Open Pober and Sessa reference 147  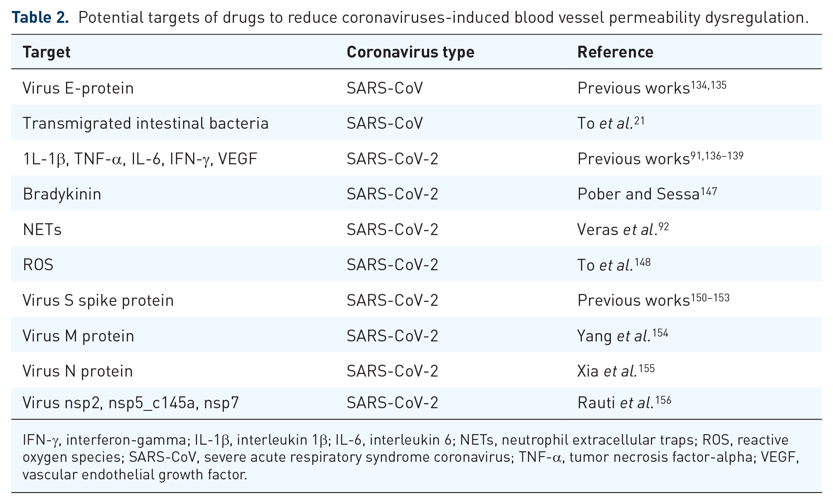(709, 191)
